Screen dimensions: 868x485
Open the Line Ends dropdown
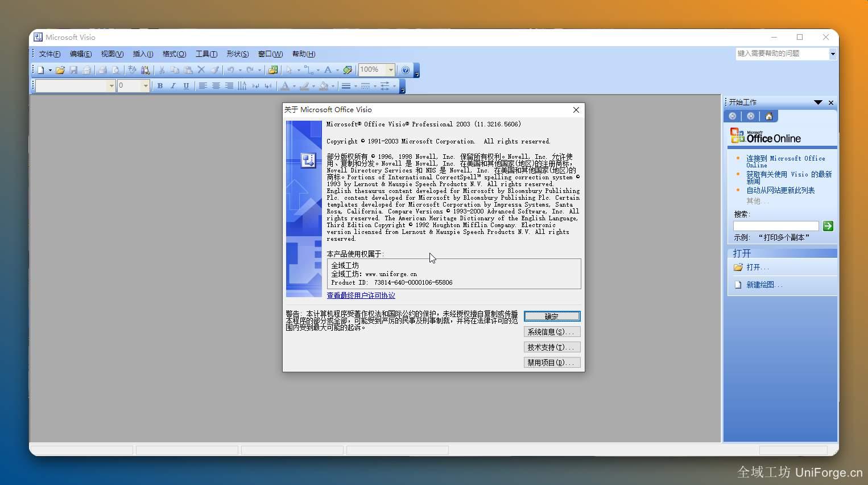[394, 87]
